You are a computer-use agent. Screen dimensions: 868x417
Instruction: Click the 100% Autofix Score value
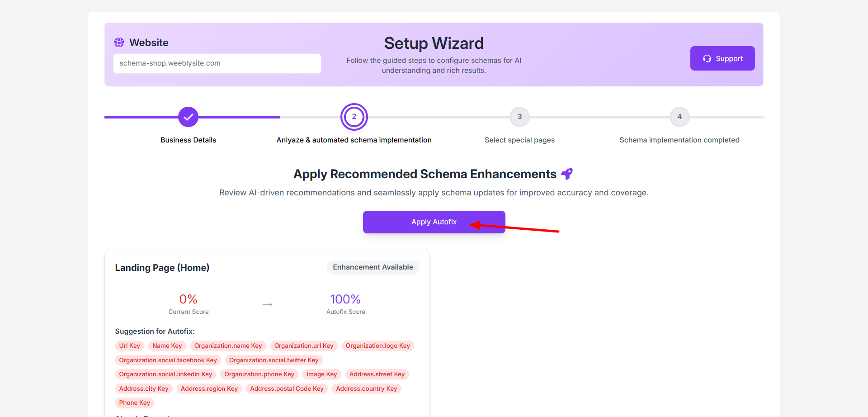tap(345, 299)
